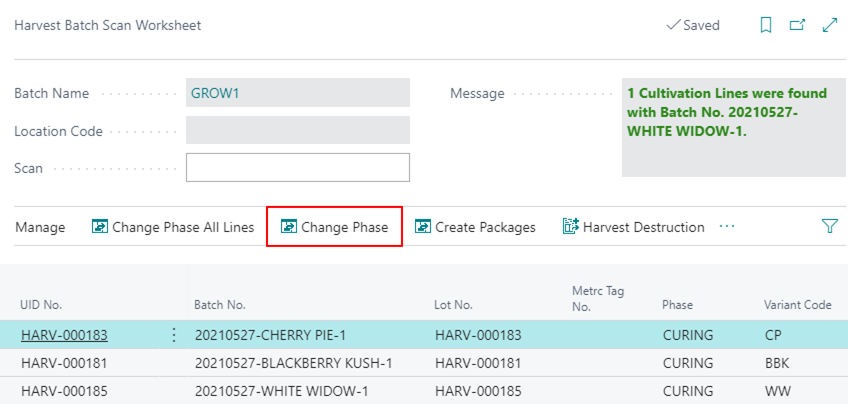Click the Location Code field

click(298, 131)
